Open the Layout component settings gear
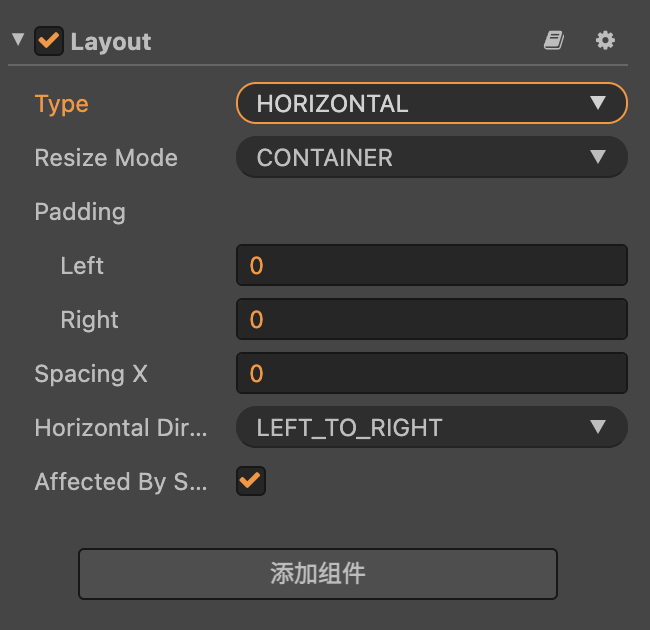Screen dimensions: 650x630 coord(605,40)
